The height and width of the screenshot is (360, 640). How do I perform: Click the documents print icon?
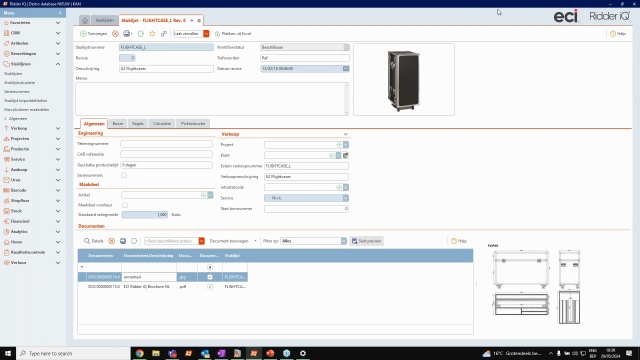click(123, 241)
